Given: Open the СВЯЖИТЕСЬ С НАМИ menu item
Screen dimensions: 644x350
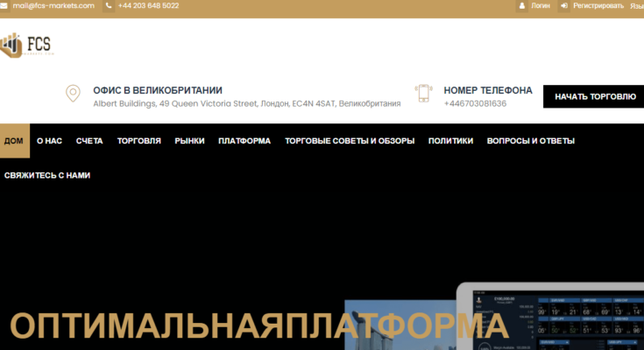Looking at the screenshot, I should [x=47, y=175].
